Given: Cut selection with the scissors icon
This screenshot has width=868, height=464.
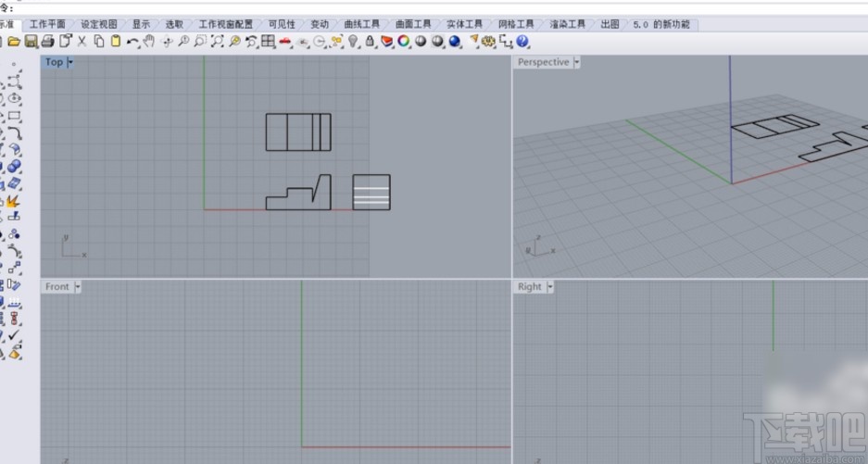Looking at the screenshot, I should (82, 41).
